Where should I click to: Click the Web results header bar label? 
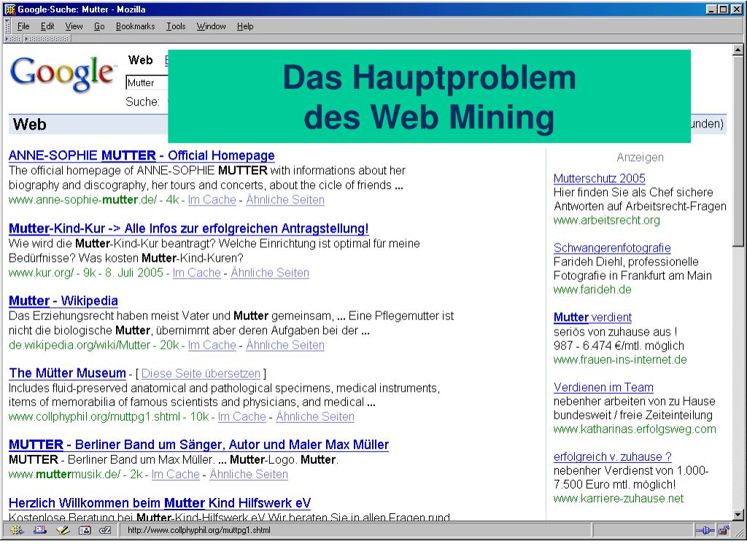click(29, 124)
